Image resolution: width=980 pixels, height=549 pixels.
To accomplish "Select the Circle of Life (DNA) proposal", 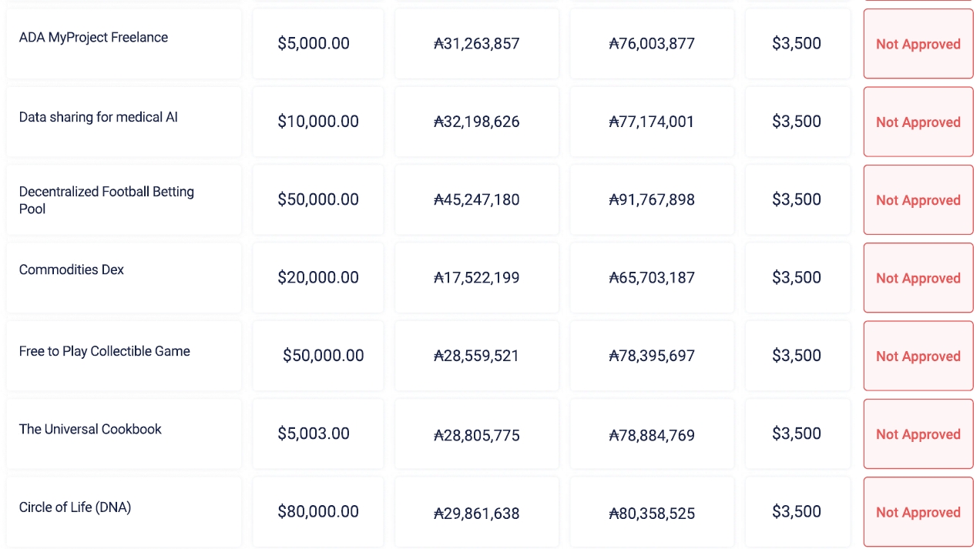I will coord(75,507).
